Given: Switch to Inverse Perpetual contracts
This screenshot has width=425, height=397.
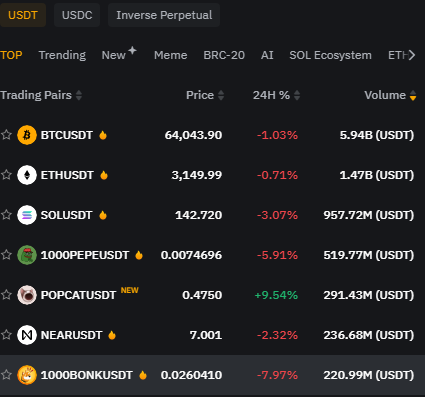Looking at the screenshot, I should [164, 15].
